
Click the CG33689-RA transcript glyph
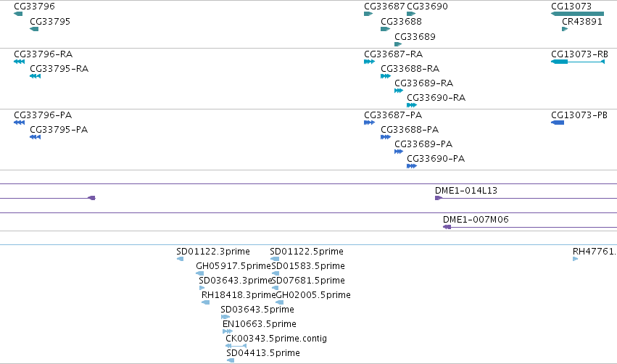coord(399,91)
